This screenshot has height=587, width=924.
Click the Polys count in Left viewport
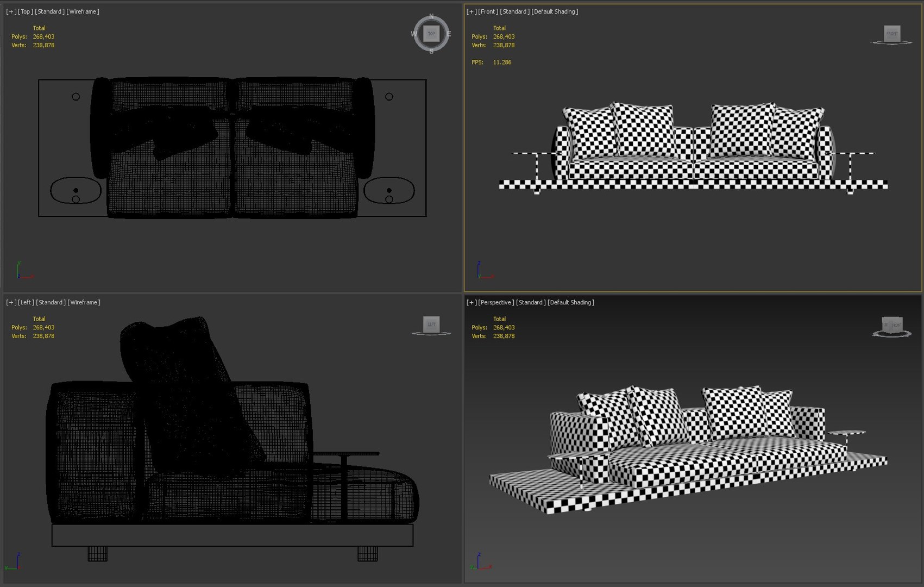43,328
